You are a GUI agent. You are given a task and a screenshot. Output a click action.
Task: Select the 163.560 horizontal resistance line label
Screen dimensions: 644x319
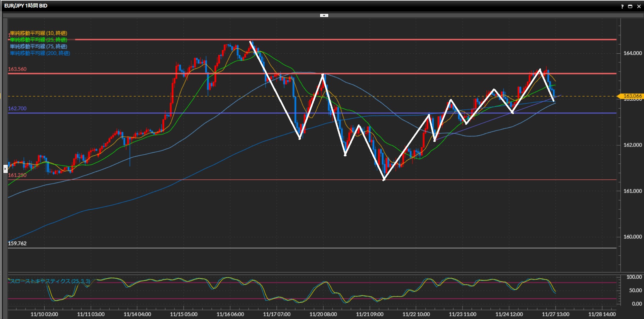pos(17,69)
